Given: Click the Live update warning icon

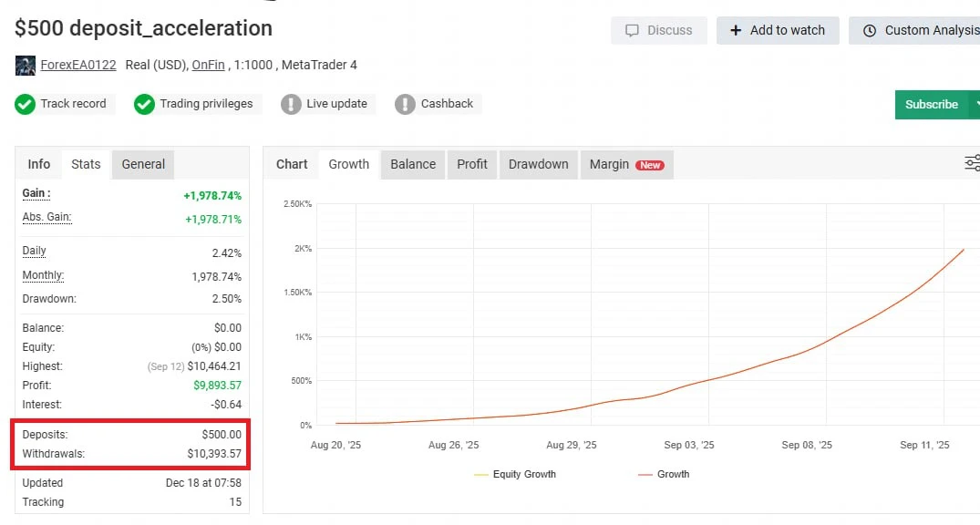Looking at the screenshot, I should point(291,104).
